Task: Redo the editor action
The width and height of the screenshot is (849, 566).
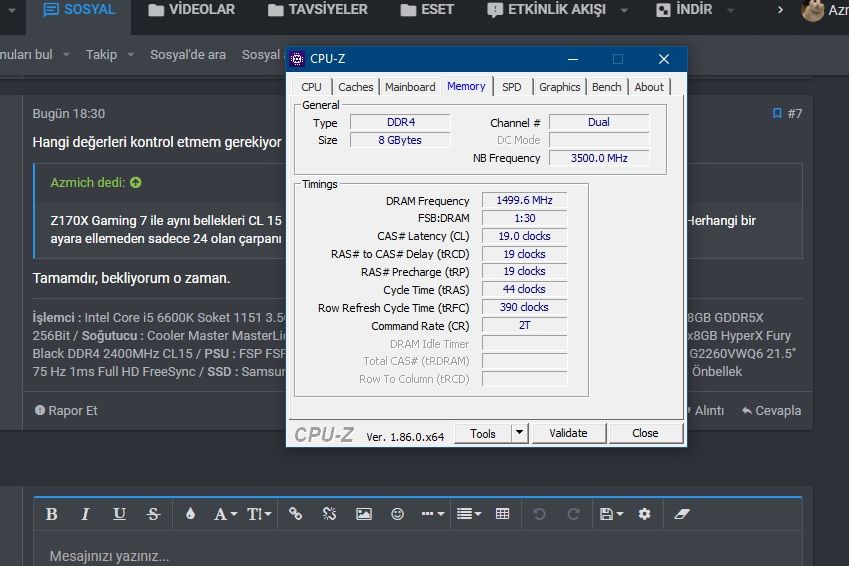Action: 573,513
